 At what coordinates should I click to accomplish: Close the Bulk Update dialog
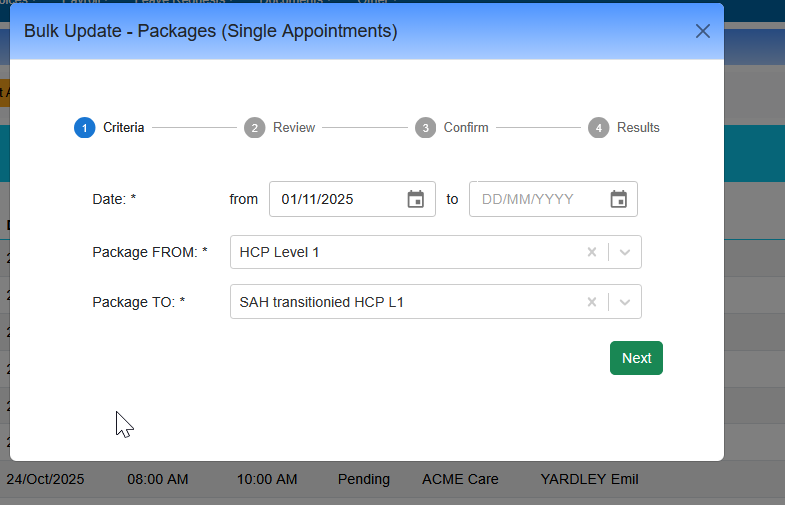coord(703,31)
